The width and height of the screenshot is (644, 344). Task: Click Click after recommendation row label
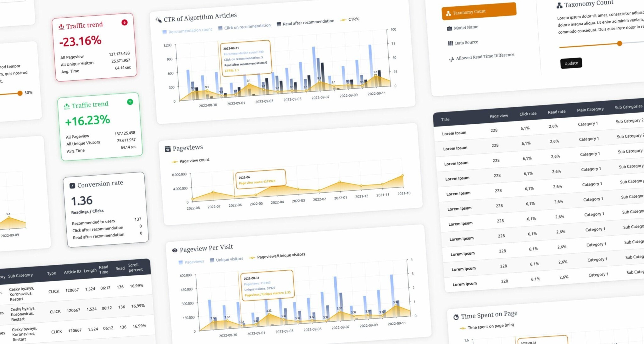click(x=97, y=229)
